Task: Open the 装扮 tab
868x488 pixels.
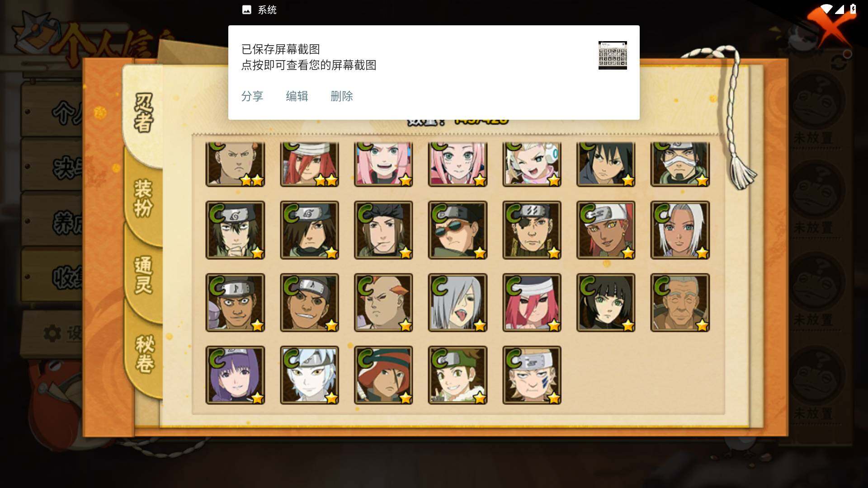Action: coord(143,198)
